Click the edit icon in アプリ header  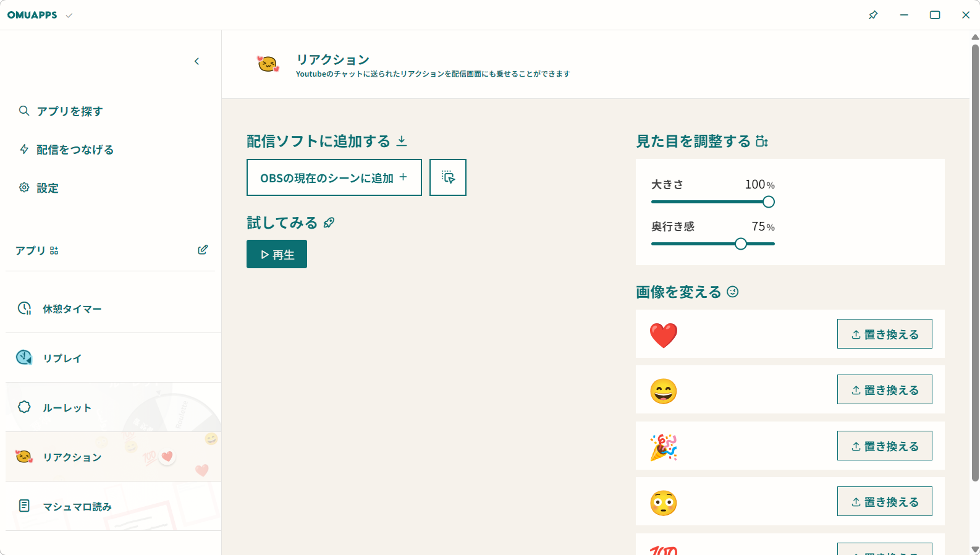tap(203, 250)
